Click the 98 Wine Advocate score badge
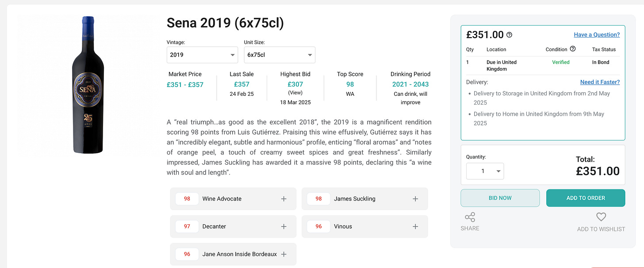Viewport: 644px width, 268px height. coord(187,199)
